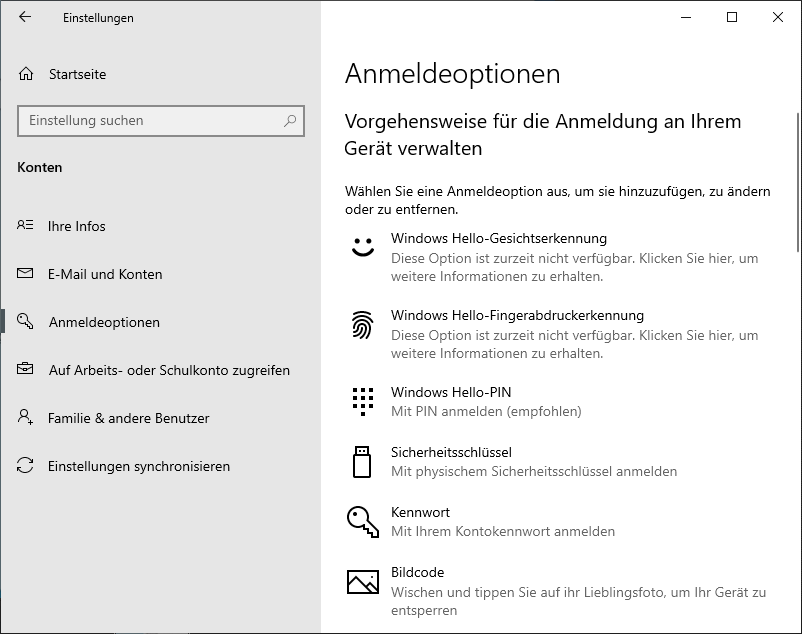Expand Windows Hello-Fingerabdruckerkennung option
This screenshot has height=634, width=802.
tap(560, 334)
